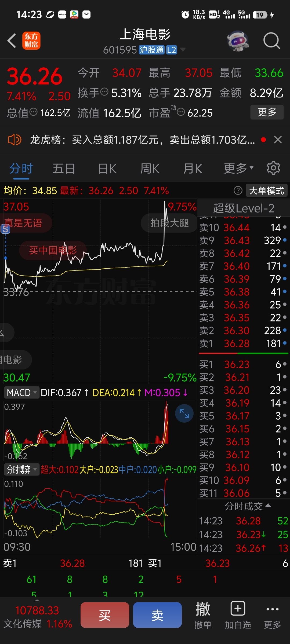Collapse the 分时成交 section
Screen dimensions: 290x644
(248, 506)
